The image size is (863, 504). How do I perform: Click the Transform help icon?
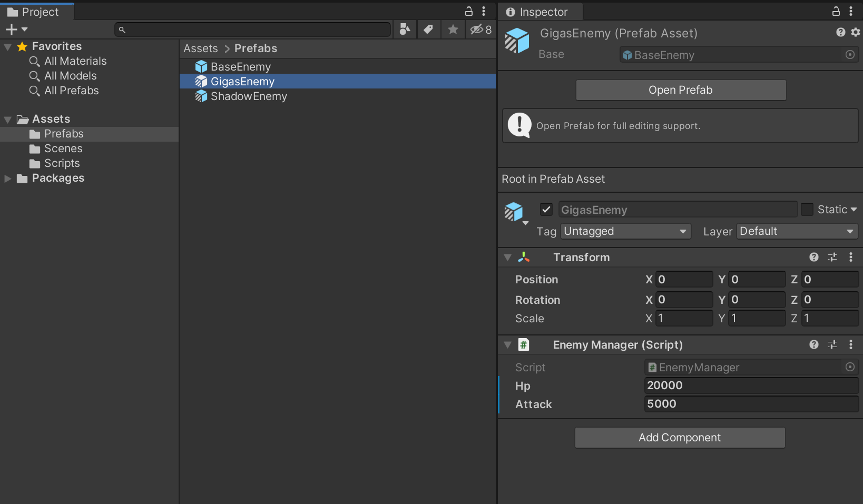click(814, 257)
